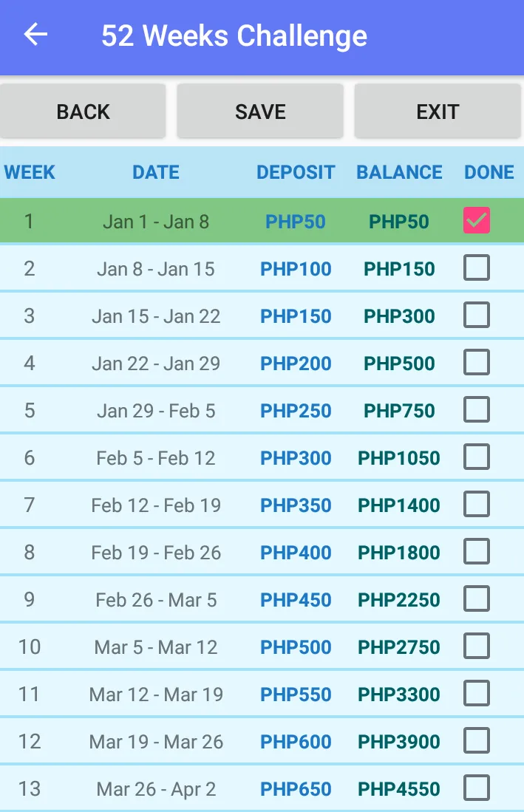524x812 pixels.
Task: Mark week 5 PHP250 deposit done
Action: point(477,409)
